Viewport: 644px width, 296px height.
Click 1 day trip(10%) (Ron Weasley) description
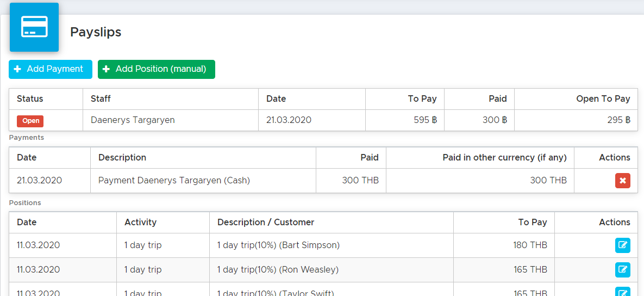(278, 270)
